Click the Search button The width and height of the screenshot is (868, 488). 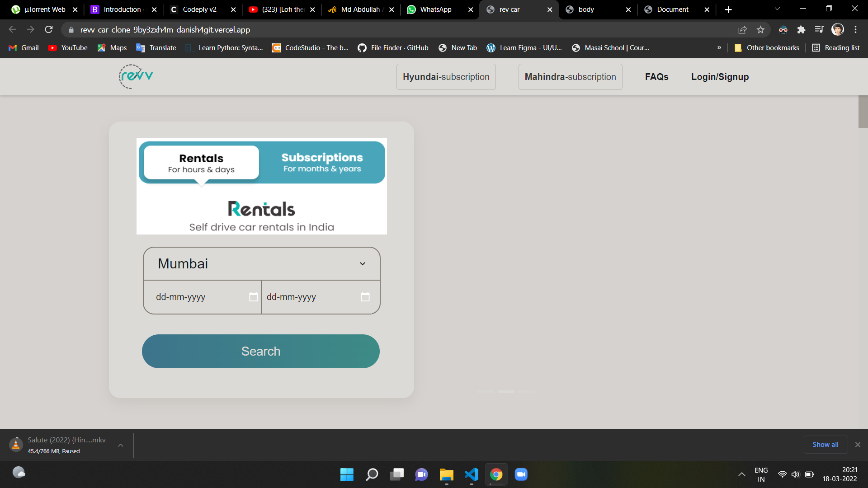[x=261, y=351]
